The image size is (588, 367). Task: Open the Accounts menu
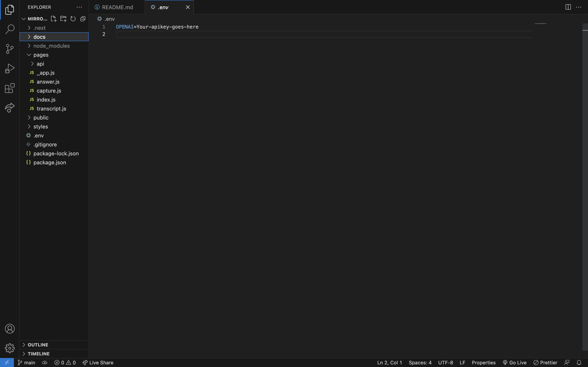point(10,328)
